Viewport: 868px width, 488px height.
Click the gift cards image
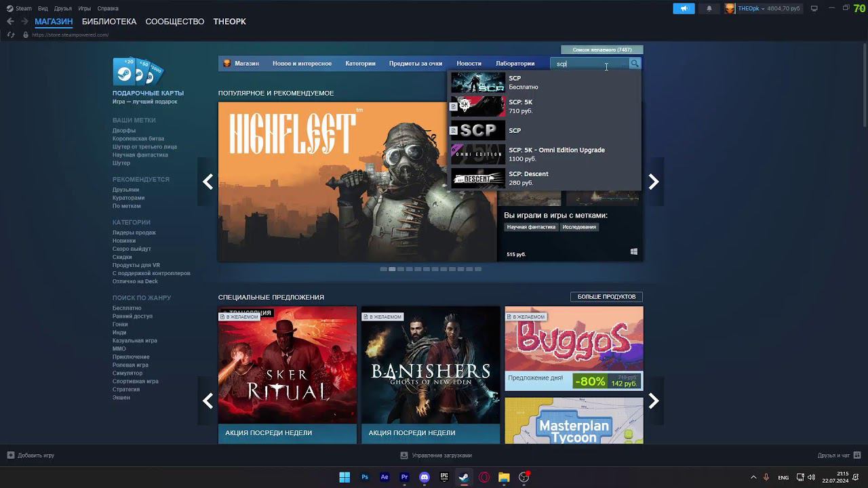(x=138, y=71)
